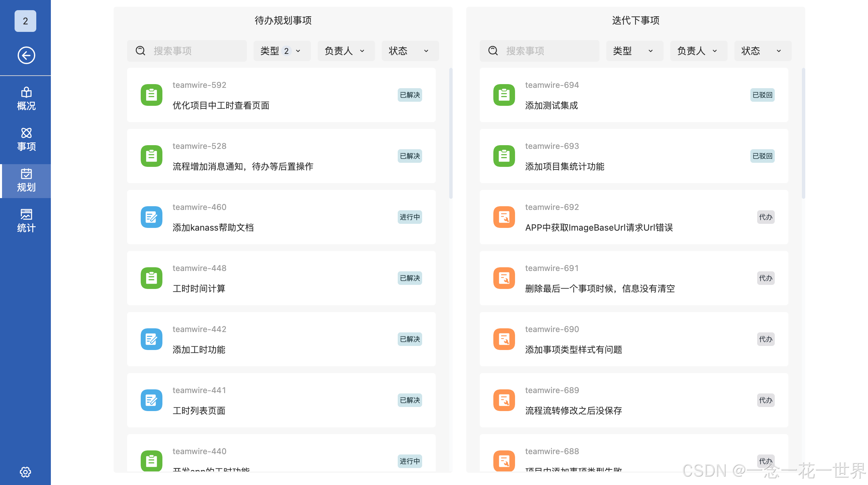Screen dimensions: 868x485
Task: Select the 事项 items icon in sidebar
Action: coord(25,139)
